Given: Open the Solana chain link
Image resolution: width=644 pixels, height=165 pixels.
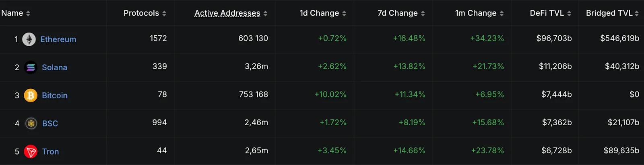Looking at the screenshot, I should (55, 67).
